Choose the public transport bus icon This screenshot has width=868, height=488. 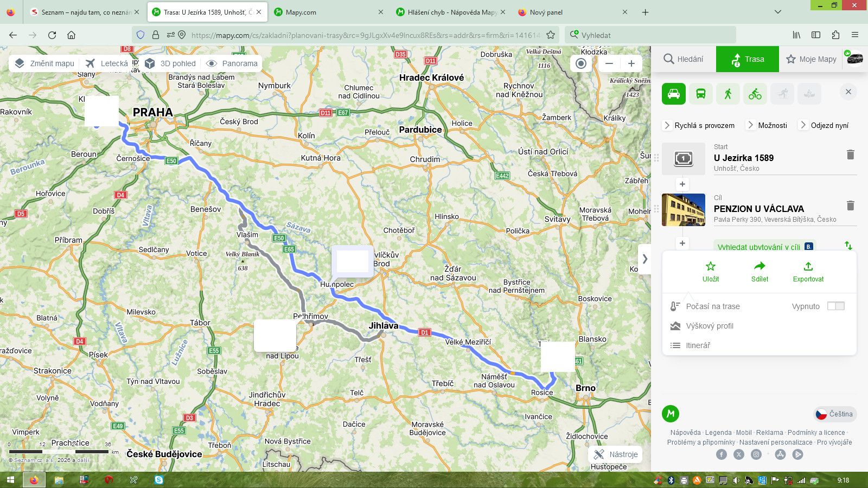pyautogui.click(x=700, y=94)
